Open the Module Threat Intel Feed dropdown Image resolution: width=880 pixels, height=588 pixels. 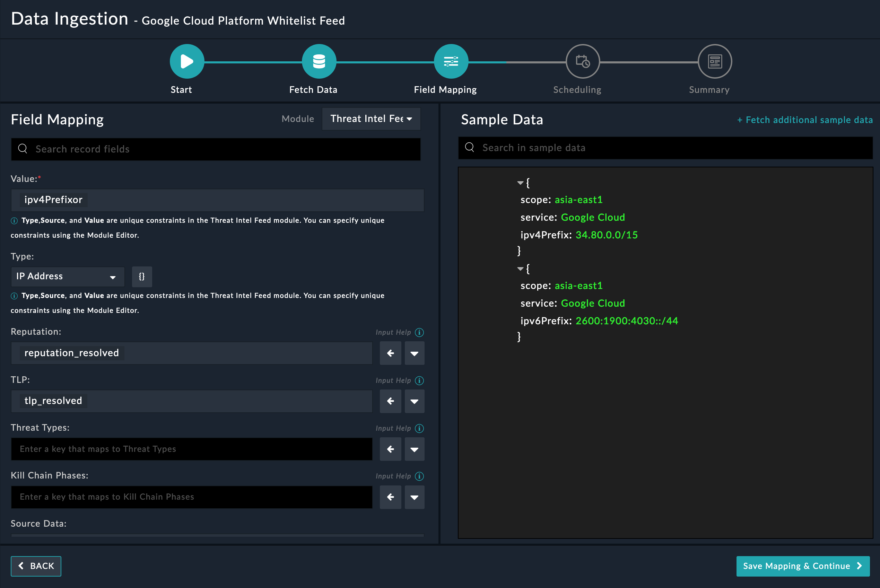coord(371,119)
